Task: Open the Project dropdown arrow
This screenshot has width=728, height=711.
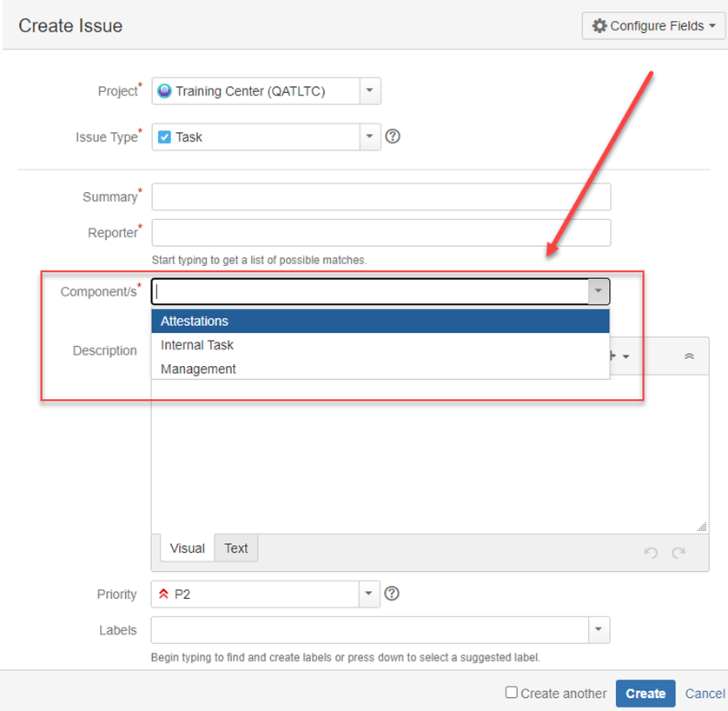Action: pos(369,91)
